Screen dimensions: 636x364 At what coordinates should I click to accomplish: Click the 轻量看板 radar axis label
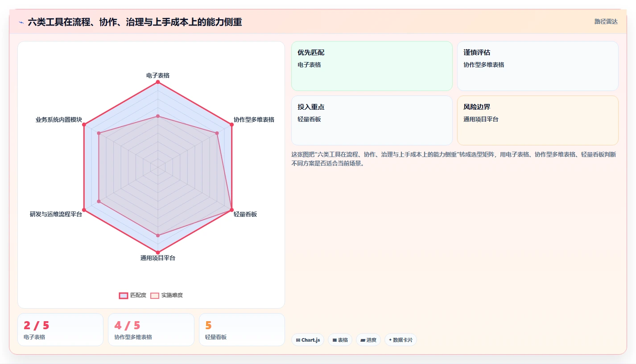245,214
